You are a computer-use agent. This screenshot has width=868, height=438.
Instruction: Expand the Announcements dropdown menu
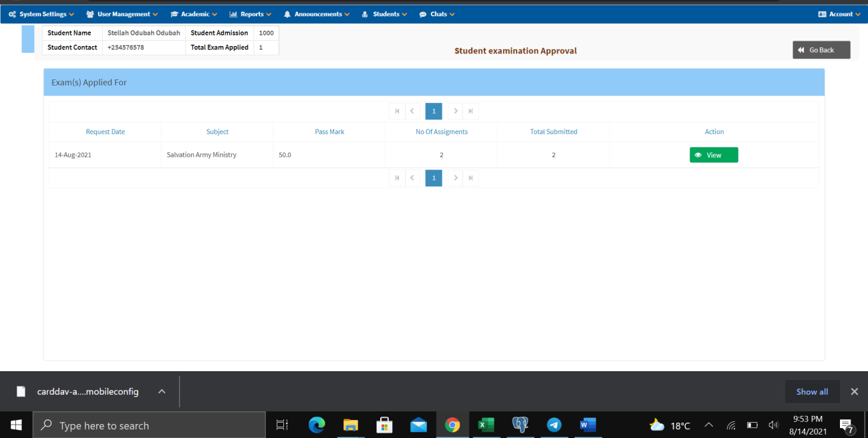point(317,14)
